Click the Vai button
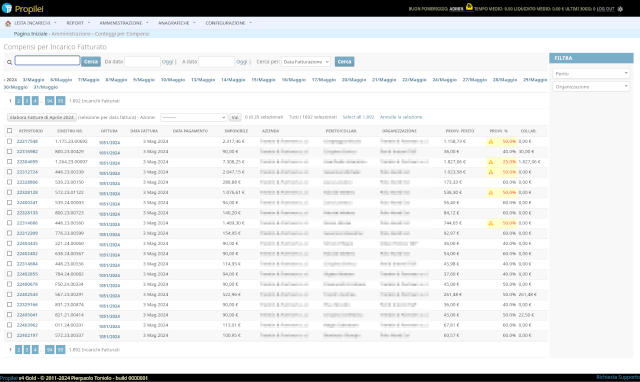The height and width of the screenshot is (382, 640). [x=235, y=117]
